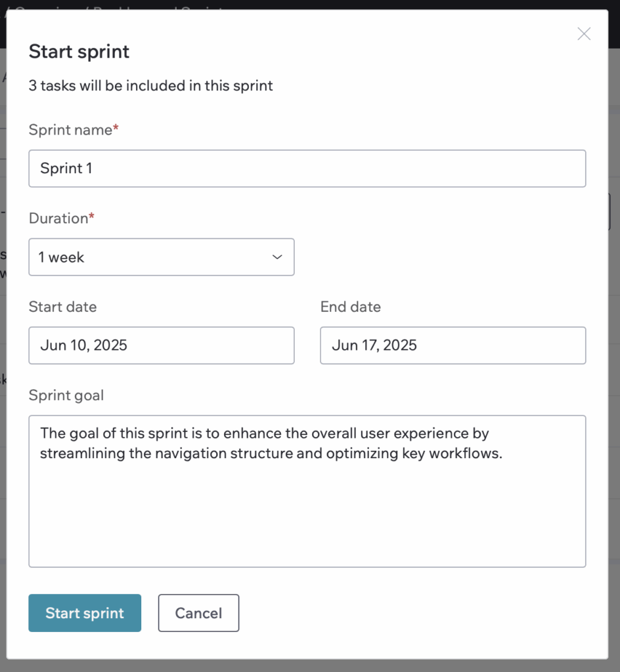
Task: Click the Start sprint button
Action: [x=85, y=613]
